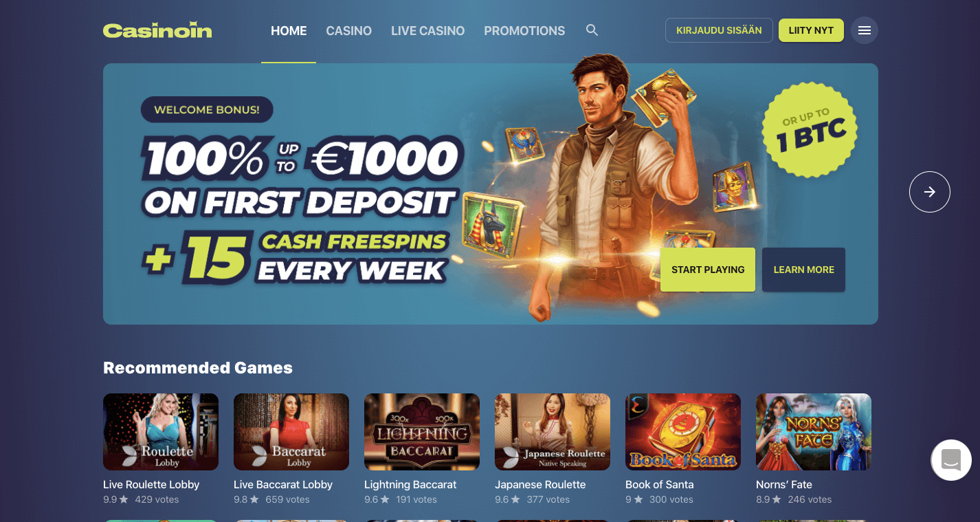Viewport: 980px width, 522px height.
Task: Click Start Playing on the banner
Action: click(x=708, y=270)
